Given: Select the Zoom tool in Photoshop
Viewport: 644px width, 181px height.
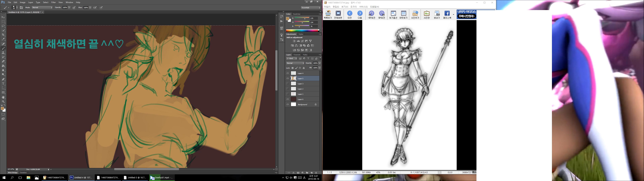Looking at the screenshot, I should (x=3, y=102).
